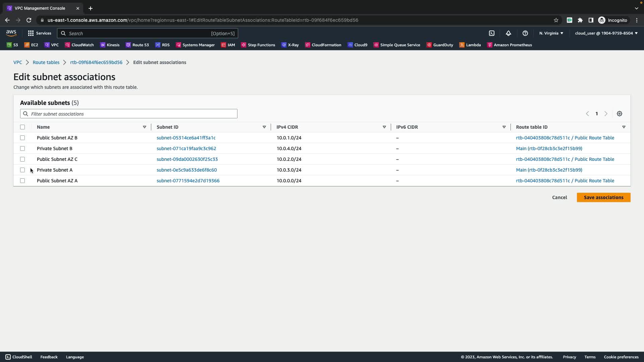Click the help question mark icon
Viewport: 644px width, 362px height.
(525, 33)
